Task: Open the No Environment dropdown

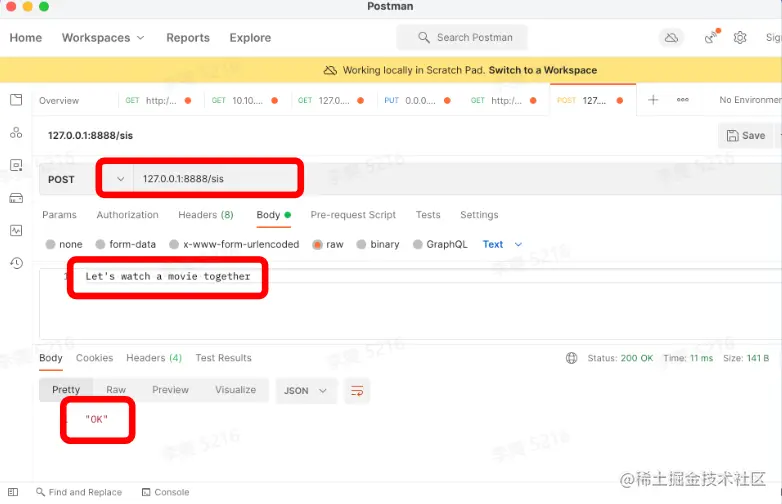Action: (x=750, y=100)
